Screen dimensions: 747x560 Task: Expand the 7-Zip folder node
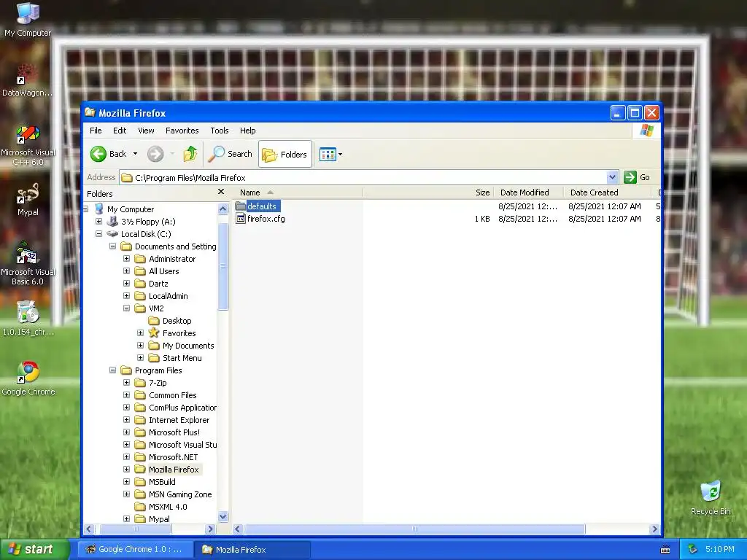click(x=126, y=382)
